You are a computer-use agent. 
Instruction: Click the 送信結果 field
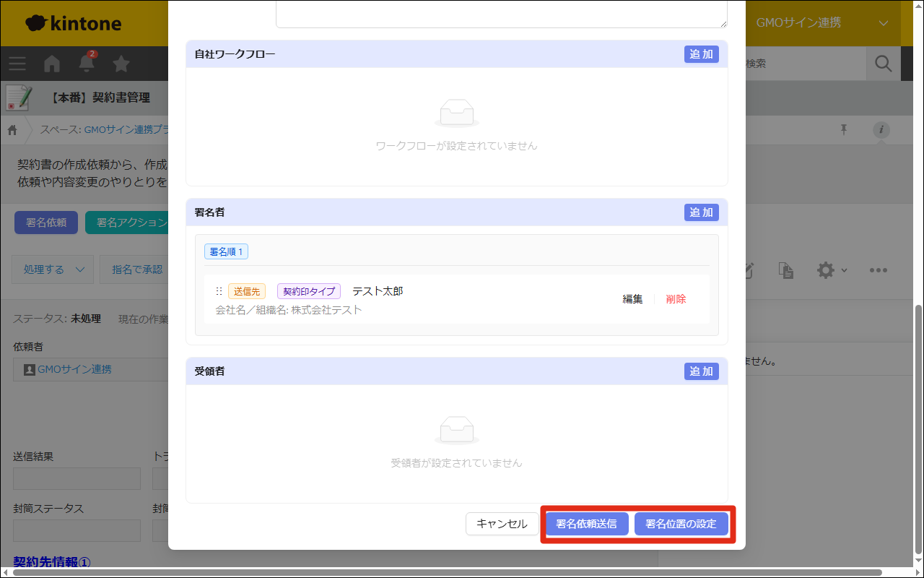[x=77, y=478]
